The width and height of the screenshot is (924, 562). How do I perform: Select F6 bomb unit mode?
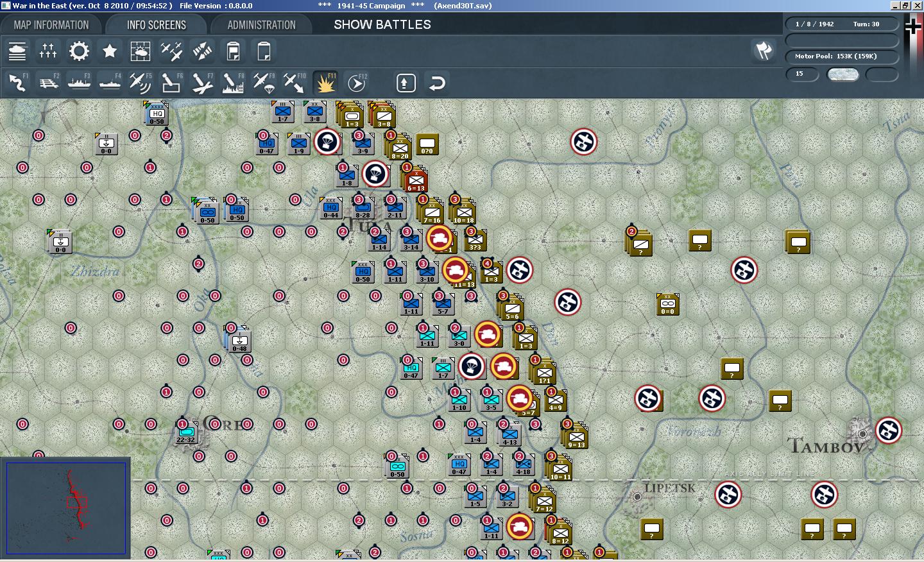coord(171,83)
